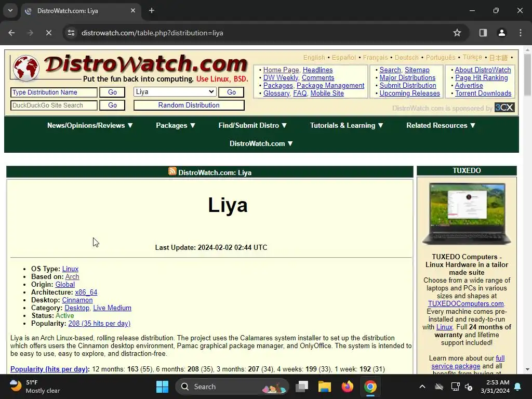Follow the Cinnamon desktop link
Viewport: 532px width, 399px height.
pyautogui.click(x=77, y=300)
